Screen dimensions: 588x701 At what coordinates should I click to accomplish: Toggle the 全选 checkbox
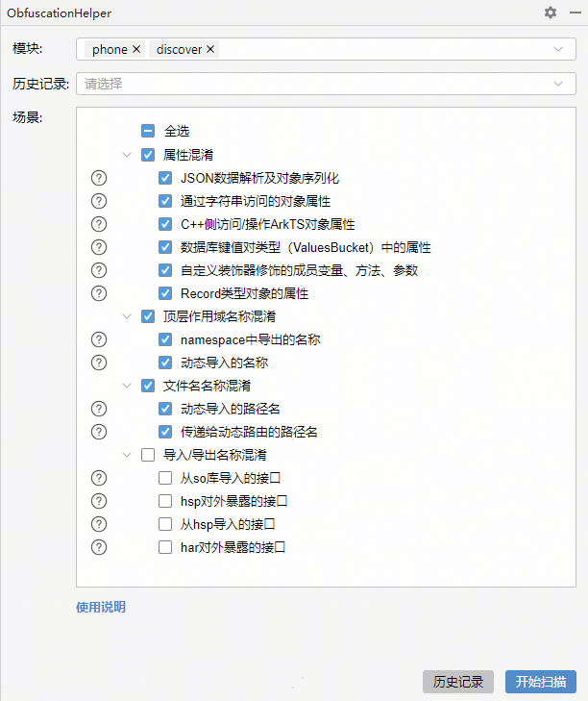pos(148,131)
